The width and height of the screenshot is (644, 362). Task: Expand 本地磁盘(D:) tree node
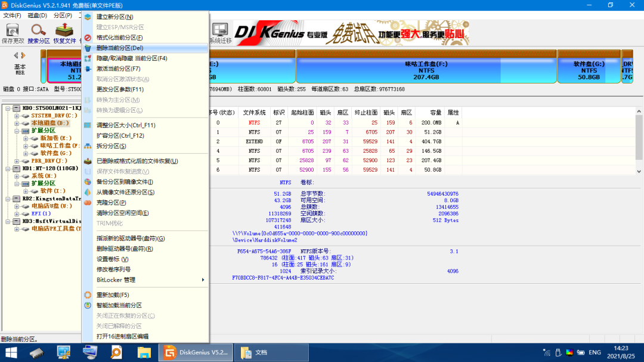coord(17,123)
